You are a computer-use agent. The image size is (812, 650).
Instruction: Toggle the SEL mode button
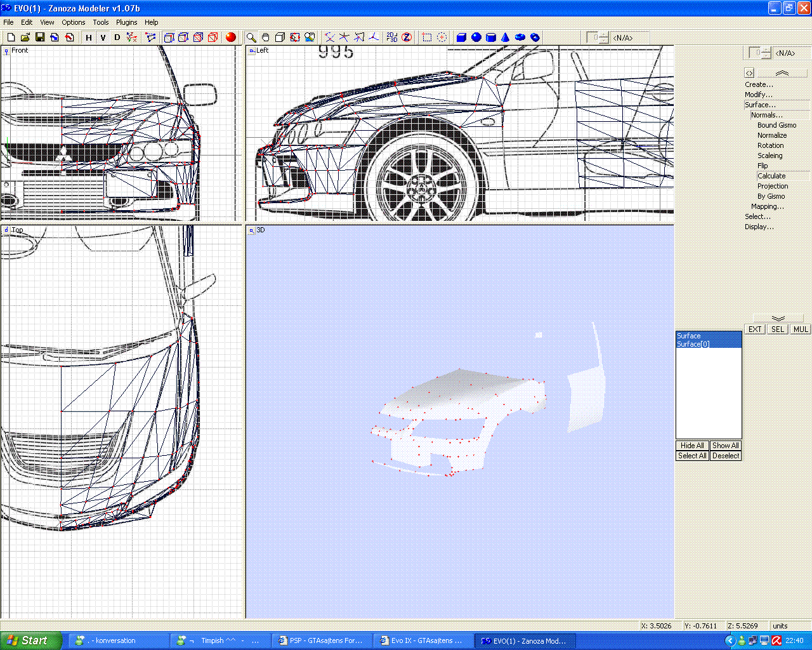(778, 329)
